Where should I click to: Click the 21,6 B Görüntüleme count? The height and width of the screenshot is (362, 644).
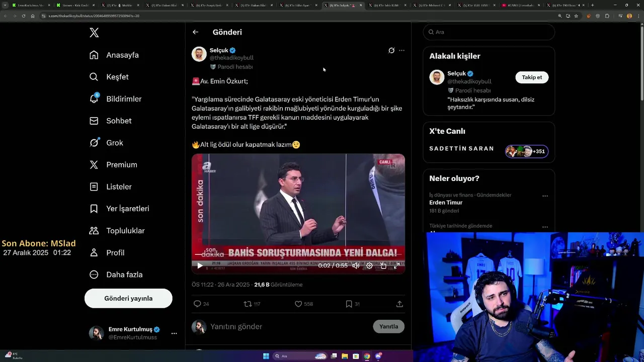[x=278, y=285]
